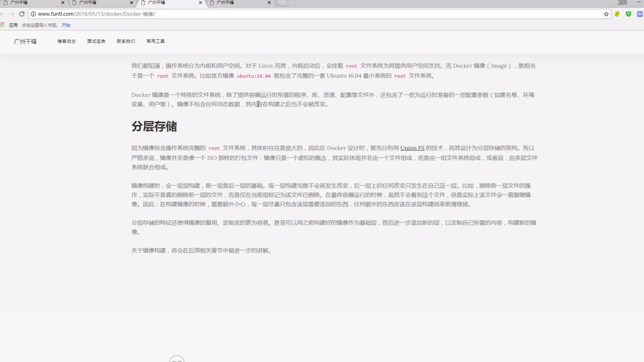Reload the page with the refresh icon
Image resolution: width=644 pixels, height=362 pixels.
coord(22,14)
